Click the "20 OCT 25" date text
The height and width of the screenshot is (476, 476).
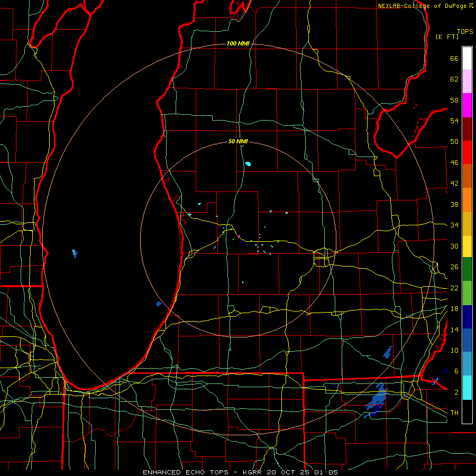(288, 472)
